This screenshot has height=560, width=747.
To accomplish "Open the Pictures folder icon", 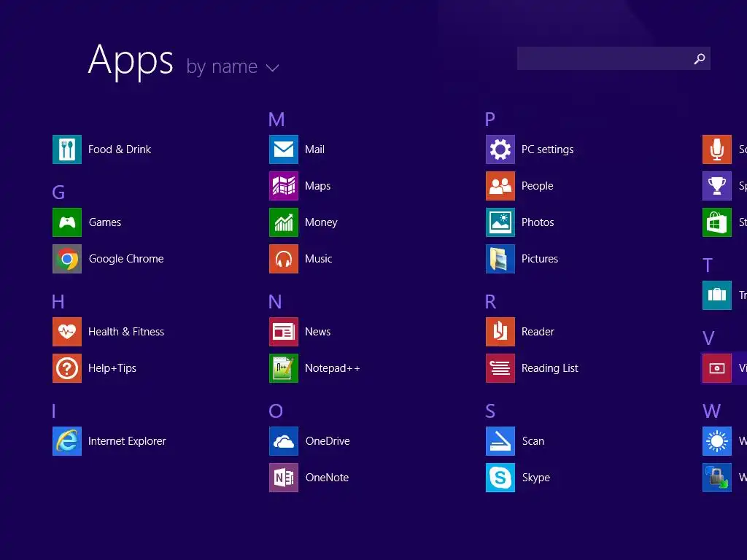I will 500,259.
